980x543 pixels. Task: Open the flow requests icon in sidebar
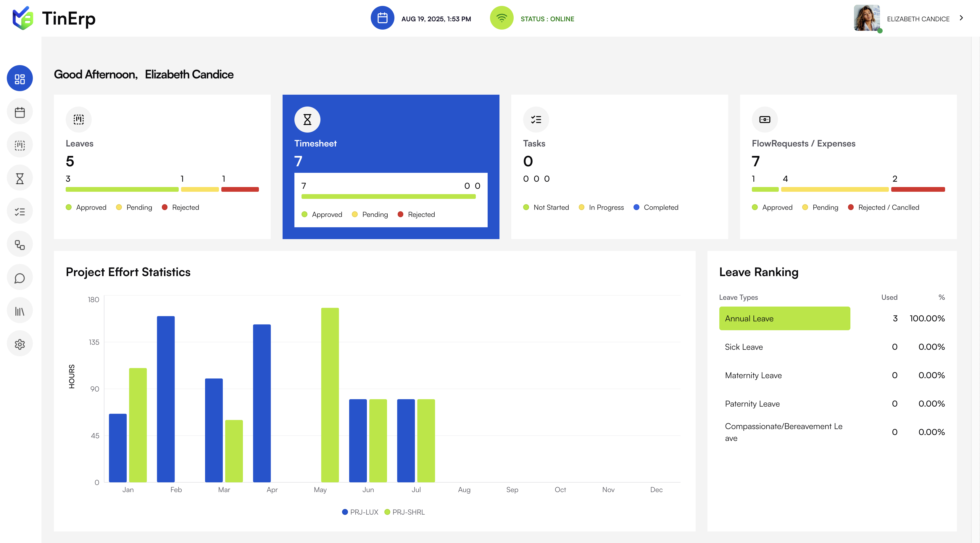click(20, 244)
